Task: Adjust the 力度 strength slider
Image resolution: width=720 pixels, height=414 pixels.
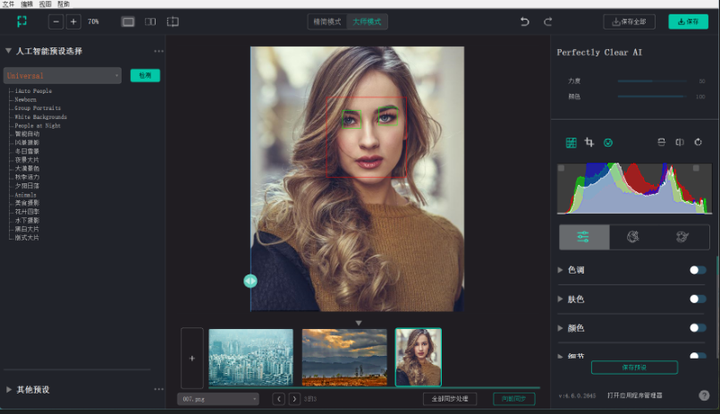Action: pos(650,81)
